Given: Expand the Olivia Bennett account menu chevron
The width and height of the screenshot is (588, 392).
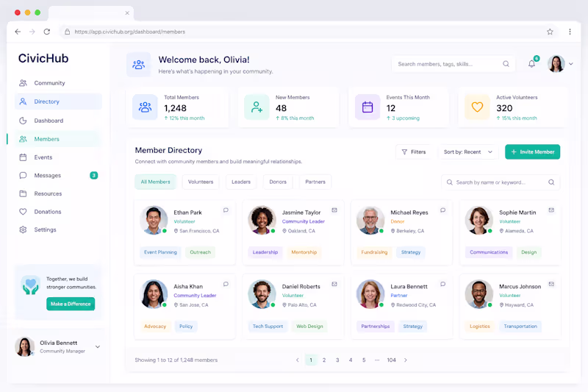Looking at the screenshot, I should pyautogui.click(x=98, y=346).
